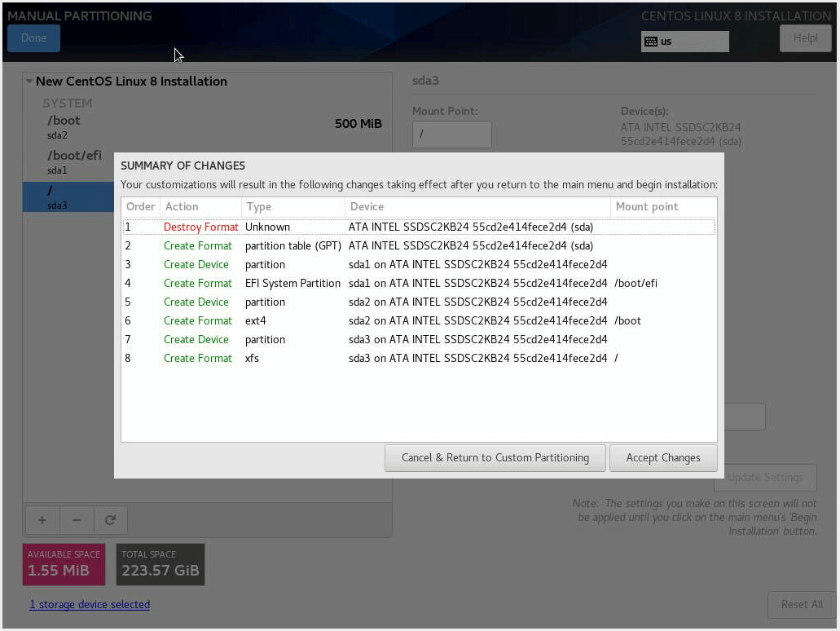Image resolution: width=840 pixels, height=631 pixels.
Task: Click Update Settings button
Action: tap(765, 477)
